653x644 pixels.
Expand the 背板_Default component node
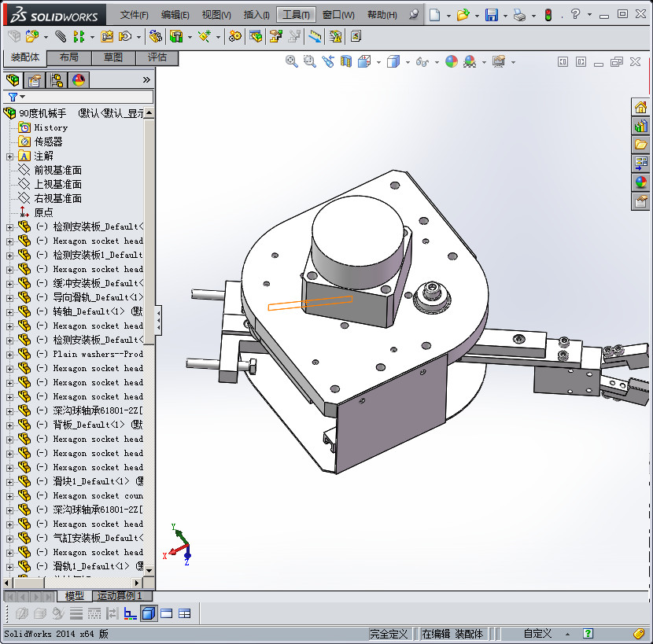pyautogui.click(x=9, y=425)
